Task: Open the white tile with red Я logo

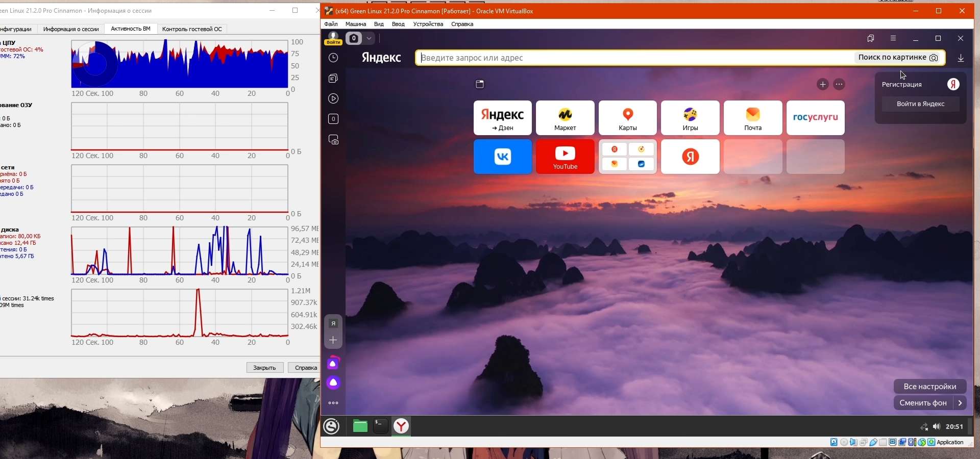Action: coord(690,157)
